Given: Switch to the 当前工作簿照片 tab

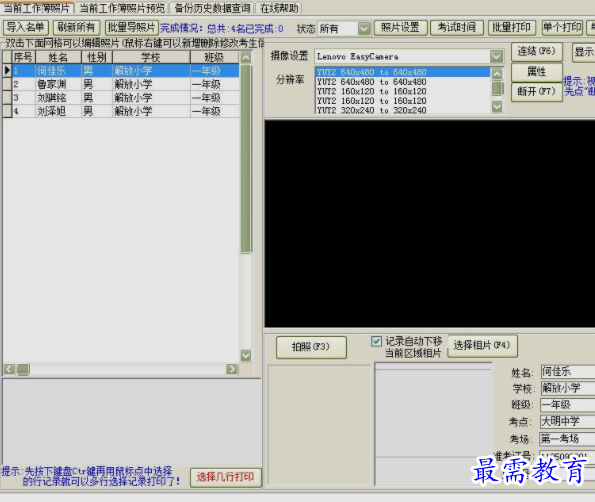Looking at the screenshot, I should [36, 8].
